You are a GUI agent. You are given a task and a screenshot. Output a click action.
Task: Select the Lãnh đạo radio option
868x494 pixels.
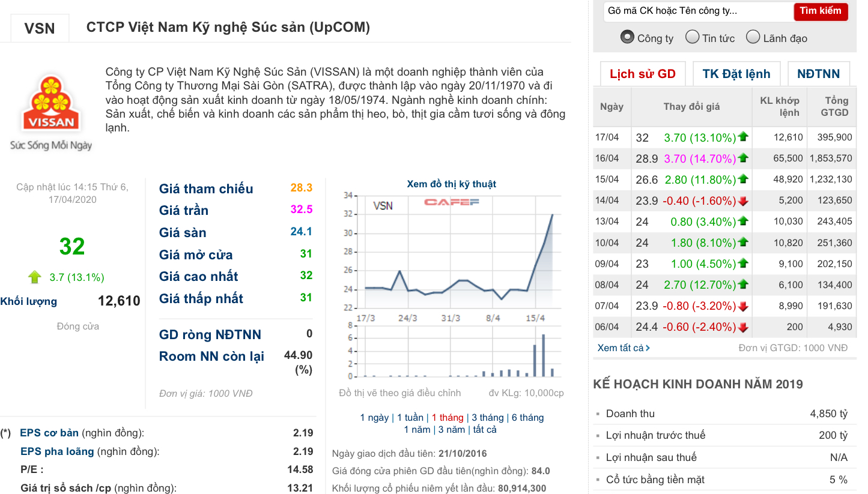pos(753,37)
